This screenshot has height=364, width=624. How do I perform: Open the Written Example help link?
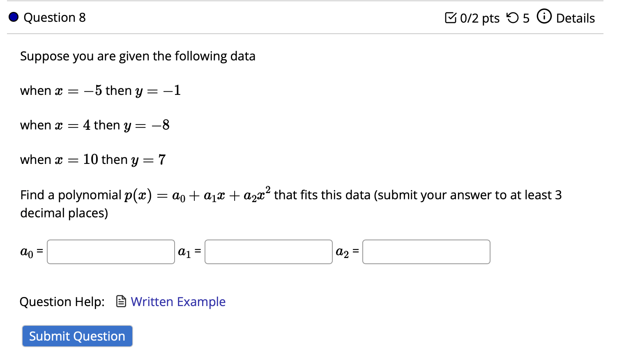[x=178, y=302]
